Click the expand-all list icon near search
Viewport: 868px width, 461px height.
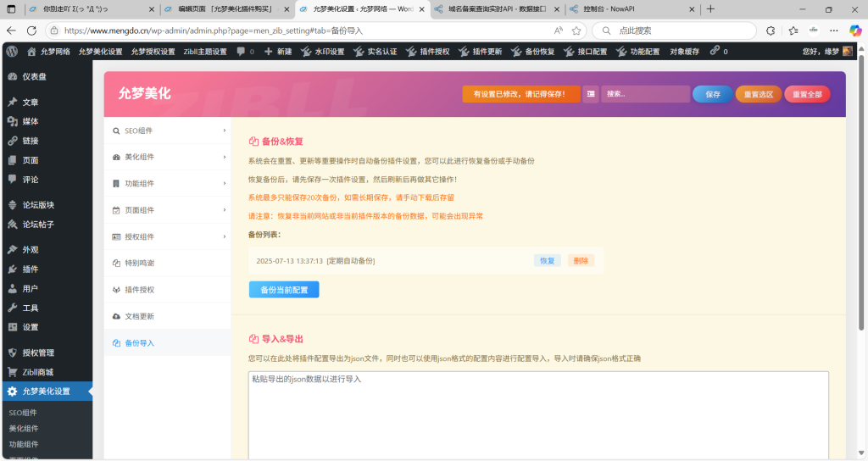591,94
